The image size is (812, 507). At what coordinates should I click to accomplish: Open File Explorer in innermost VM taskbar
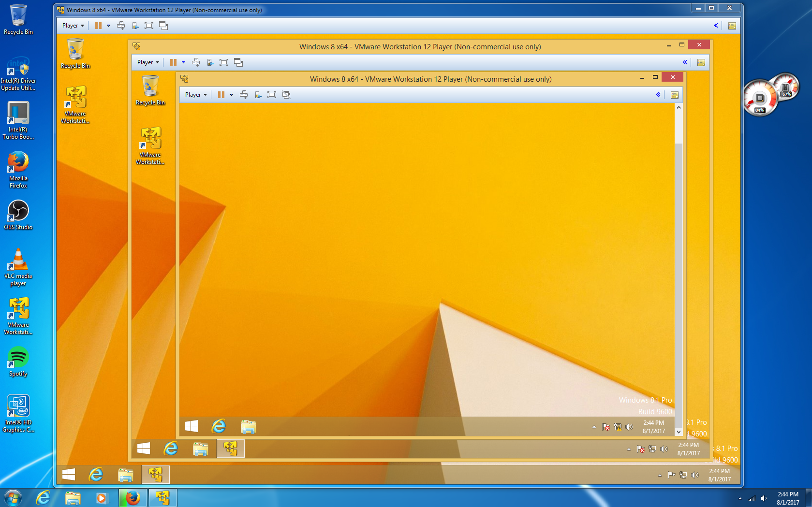(248, 426)
